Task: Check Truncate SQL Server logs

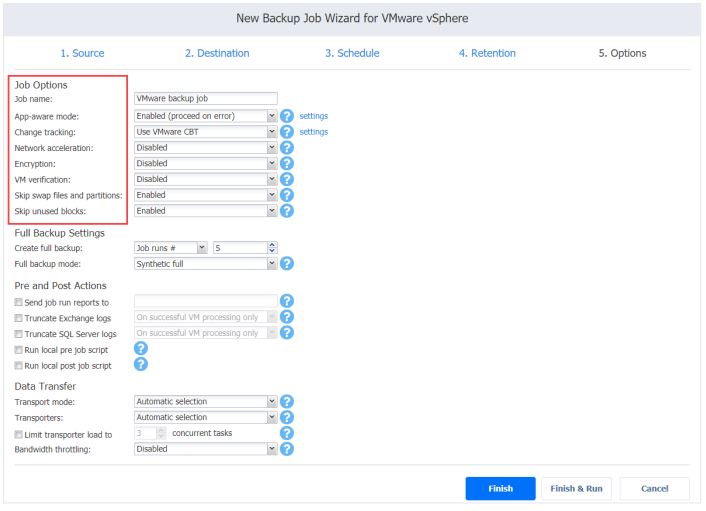Action: (18, 334)
